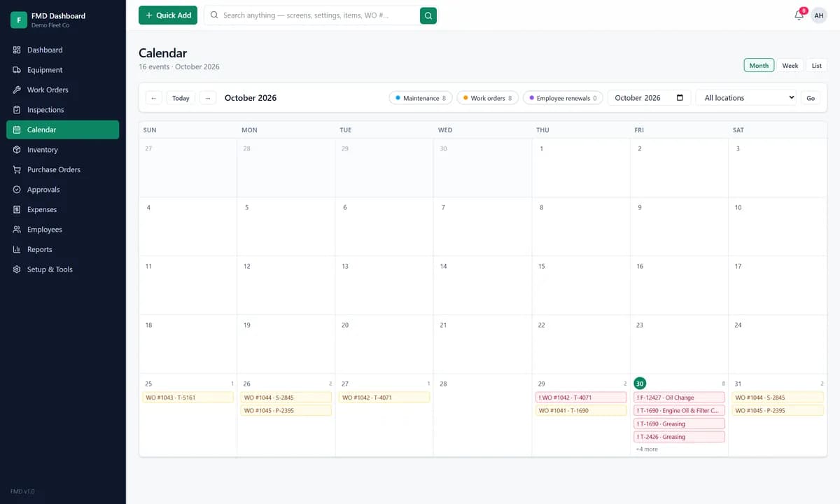The height and width of the screenshot is (504, 840).
Task: Open event T-1690 - Engine Oil & Filter
Action: [x=679, y=411]
